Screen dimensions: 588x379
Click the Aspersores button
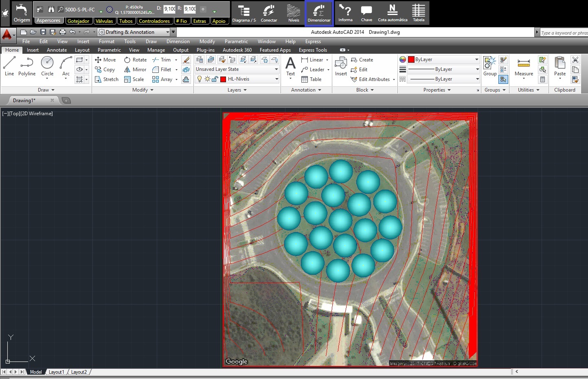pos(48,21)
